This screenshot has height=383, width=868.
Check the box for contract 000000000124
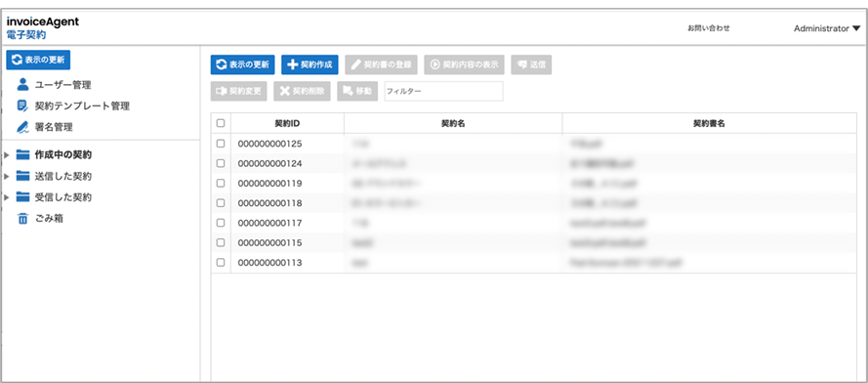pos(221,163)
